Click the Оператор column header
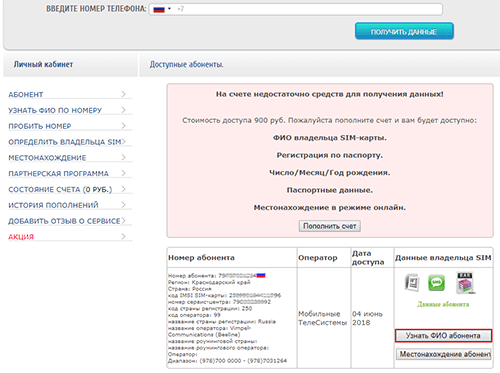 [x=318, y=258]
